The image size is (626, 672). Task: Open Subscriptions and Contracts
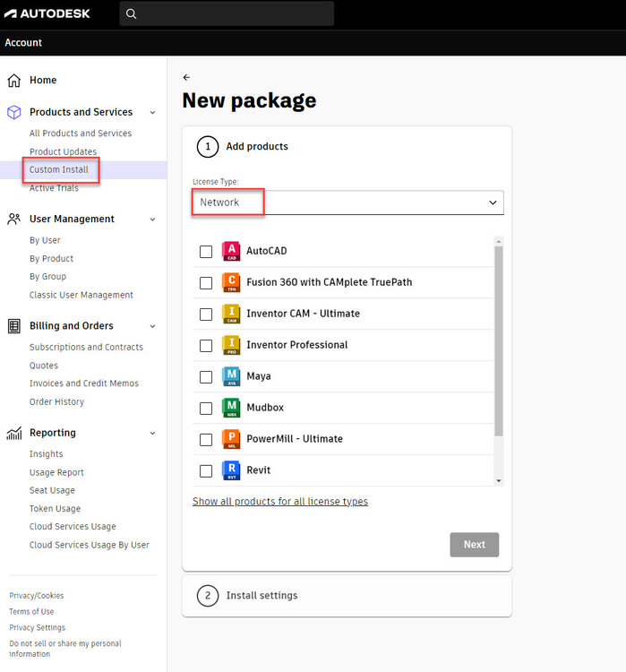pyautogui.click(x=86, y=347)
